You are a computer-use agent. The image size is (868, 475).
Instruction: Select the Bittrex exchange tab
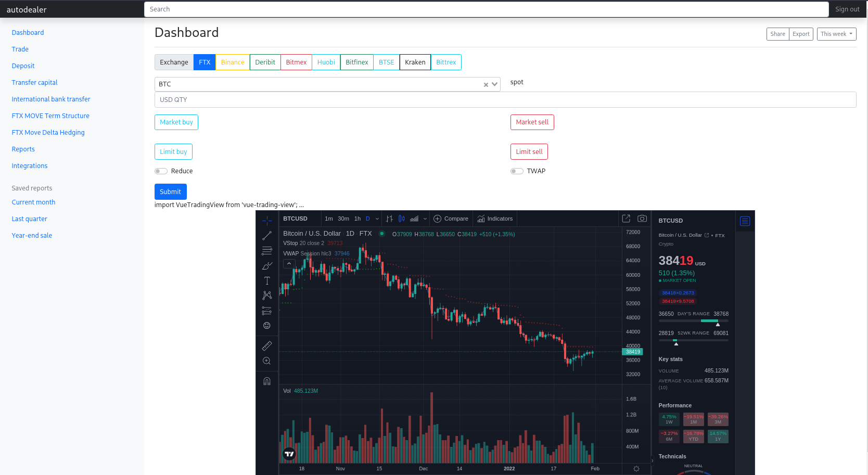[446, 62]
